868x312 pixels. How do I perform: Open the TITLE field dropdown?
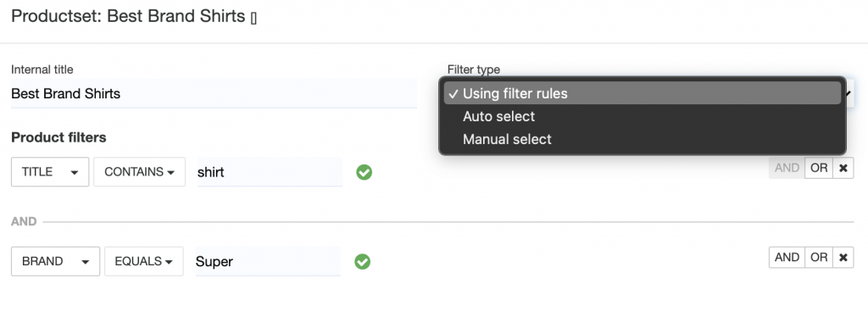tap(50, 172)
